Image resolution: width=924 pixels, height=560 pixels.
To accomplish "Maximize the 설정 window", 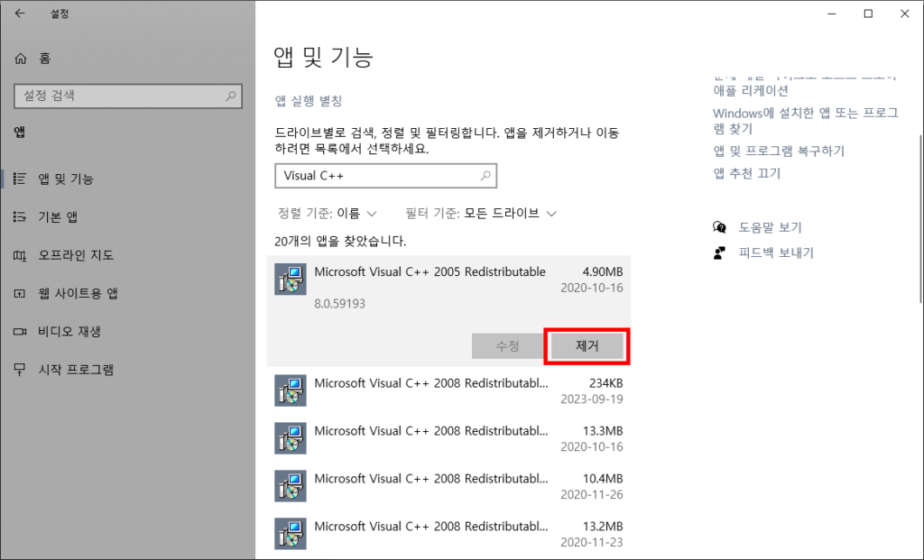I will 868,14.
